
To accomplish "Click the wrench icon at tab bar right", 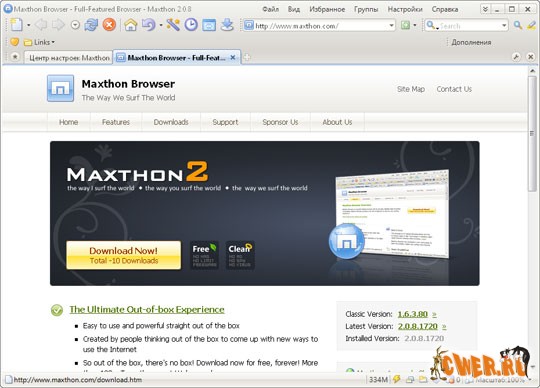I will coord(516,57).
